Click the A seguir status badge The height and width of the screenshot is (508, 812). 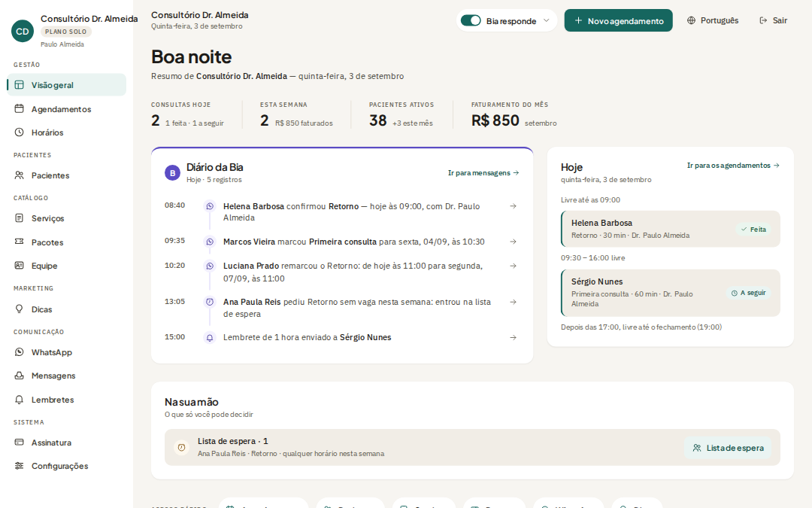748,293
